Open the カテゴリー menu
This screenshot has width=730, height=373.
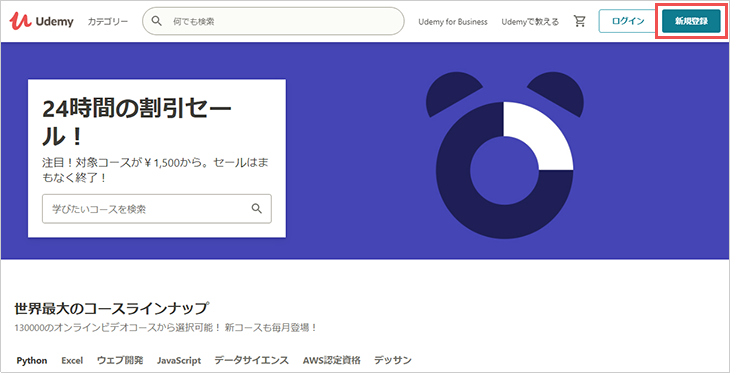108,21
